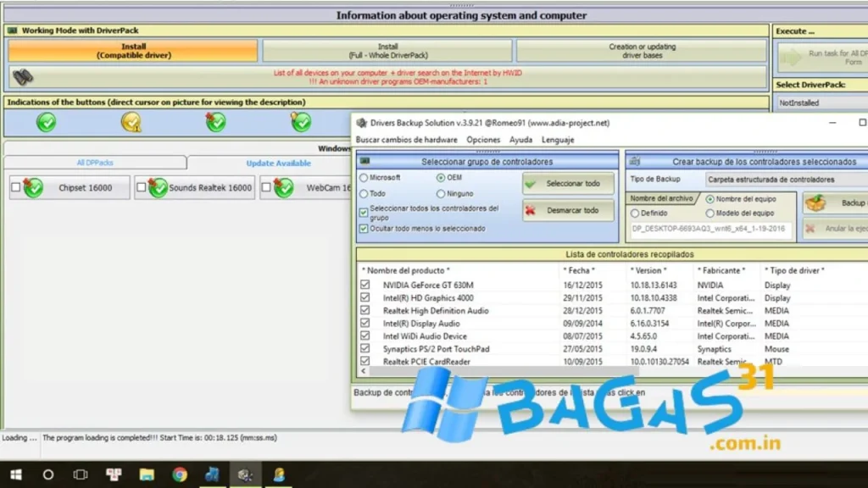The width and height of the screenshot is (868, 488).
Task: Click the binoculars device search icon
Action: pyautogui.click(x=23, y=77)
